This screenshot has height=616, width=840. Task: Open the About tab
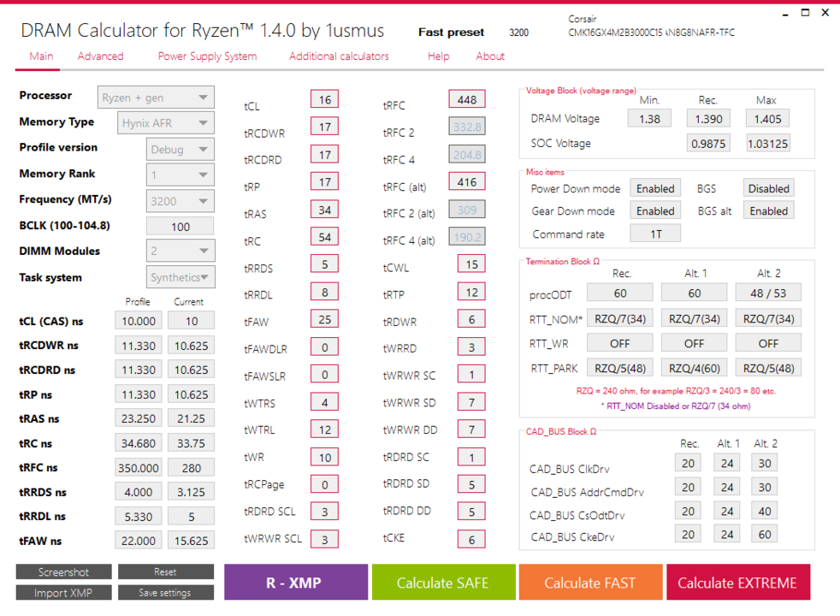click(x=490, y=56)
